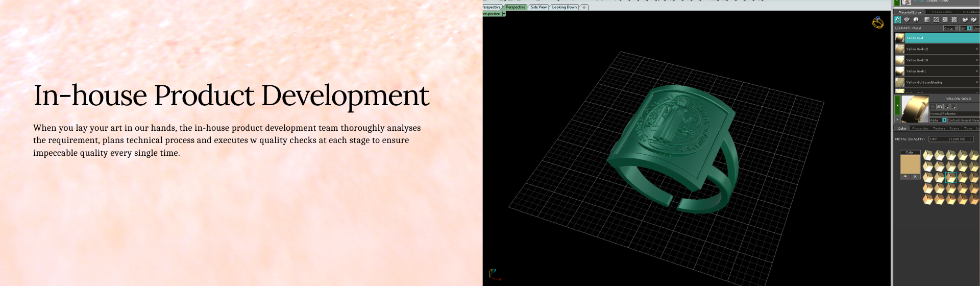Click the sphere material icon
Viewport: 980px width, 286px height.
(x=916, y=20)
